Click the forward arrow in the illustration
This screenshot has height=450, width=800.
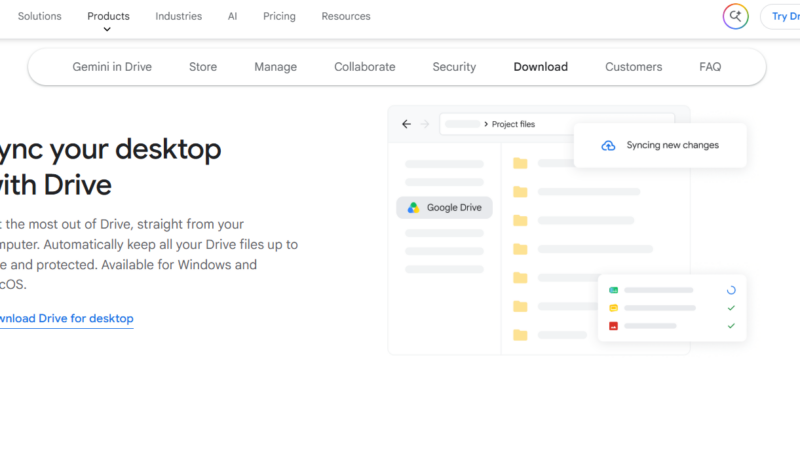tap(424, 124)
